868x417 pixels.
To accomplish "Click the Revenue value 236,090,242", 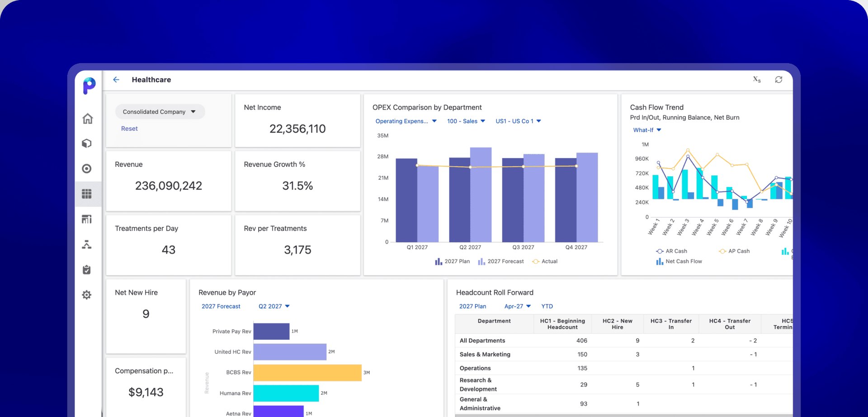I will tap(169, 186).
